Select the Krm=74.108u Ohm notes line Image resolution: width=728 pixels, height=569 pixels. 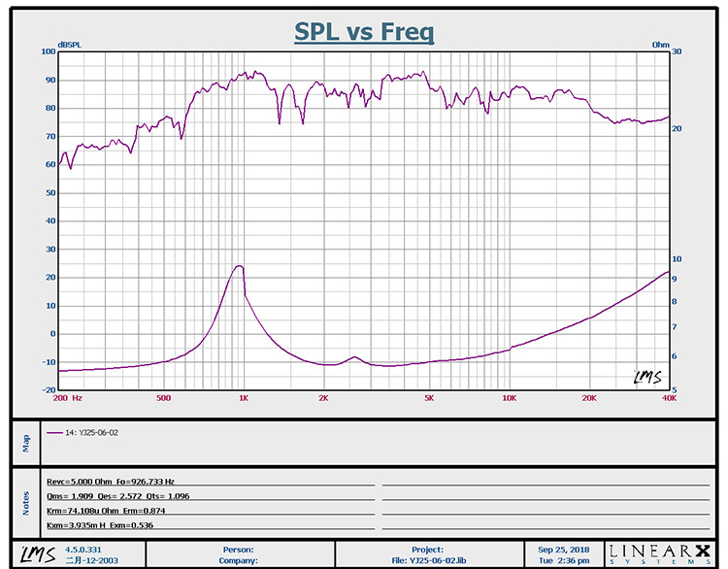click(x=103, y=510)
